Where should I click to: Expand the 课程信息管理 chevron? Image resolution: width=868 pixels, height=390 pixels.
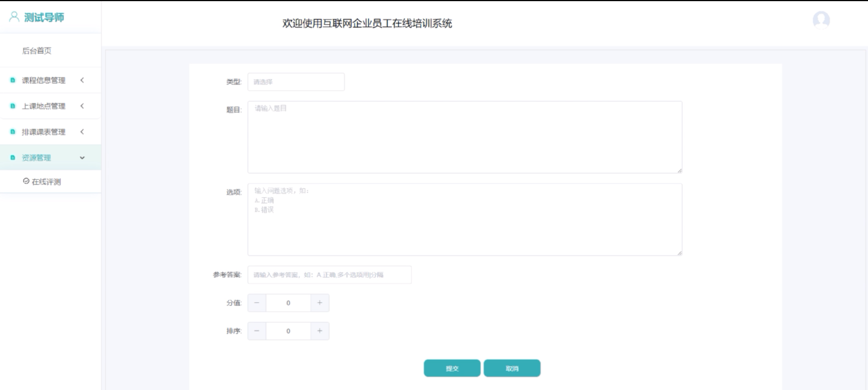tap(82, 80)
